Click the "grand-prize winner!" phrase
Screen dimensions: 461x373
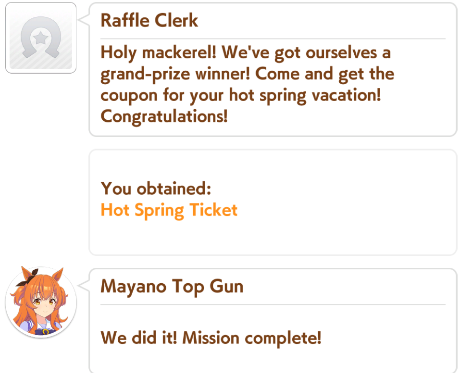pos(175,74)
